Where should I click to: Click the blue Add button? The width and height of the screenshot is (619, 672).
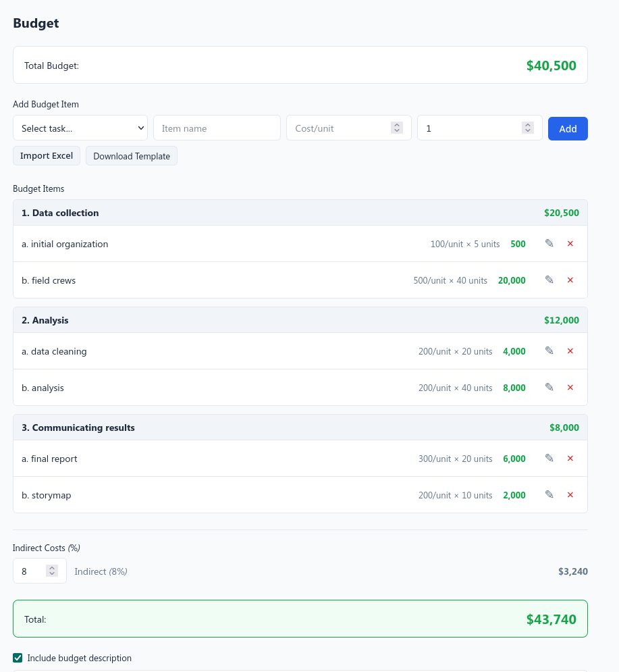[568, 128]
